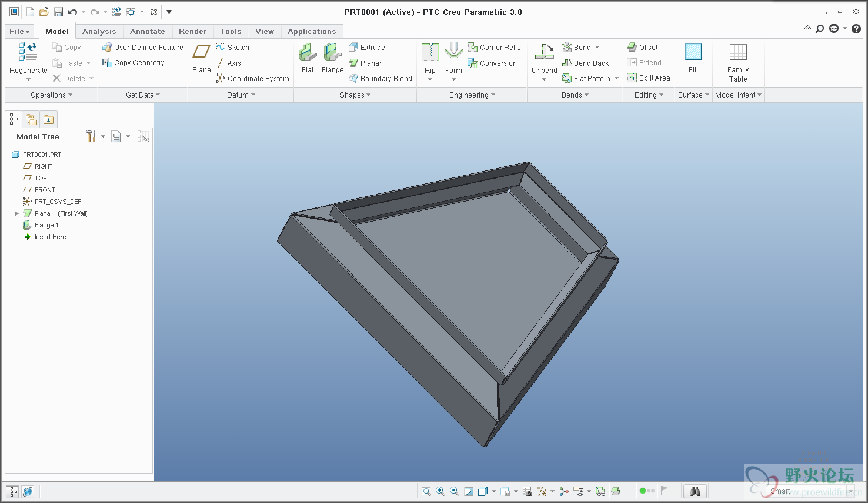Expand the Shapes group dropdown
The height and width of the screenshot is (503, 868).
coord(355,95)
